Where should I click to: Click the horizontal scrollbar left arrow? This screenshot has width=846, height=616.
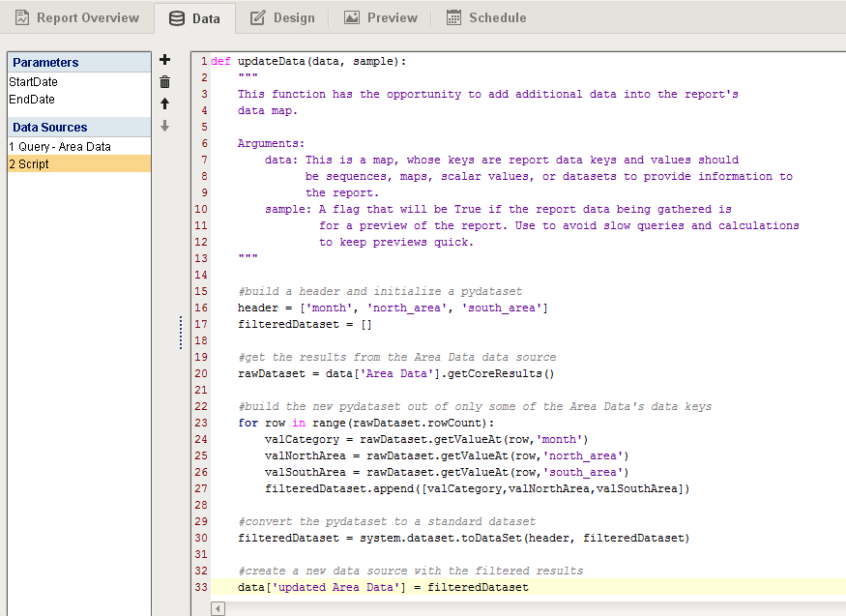pos(218,608)
